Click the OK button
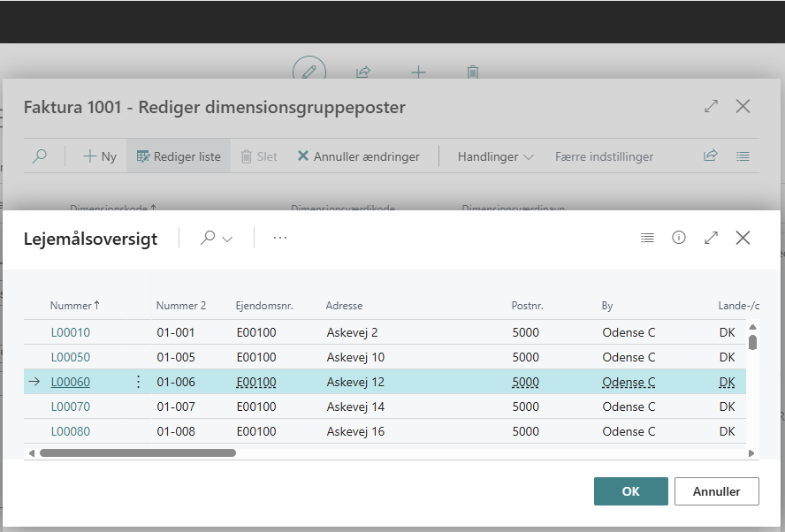 [631, 491]
